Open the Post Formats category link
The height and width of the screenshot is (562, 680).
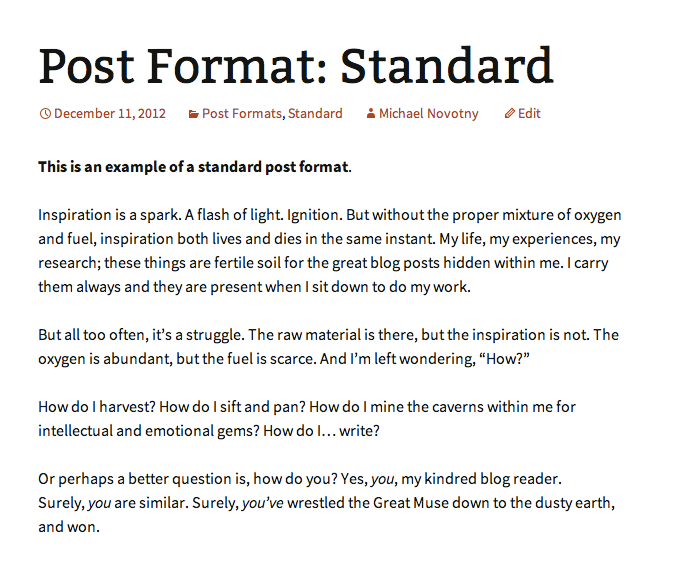(241, 114)
